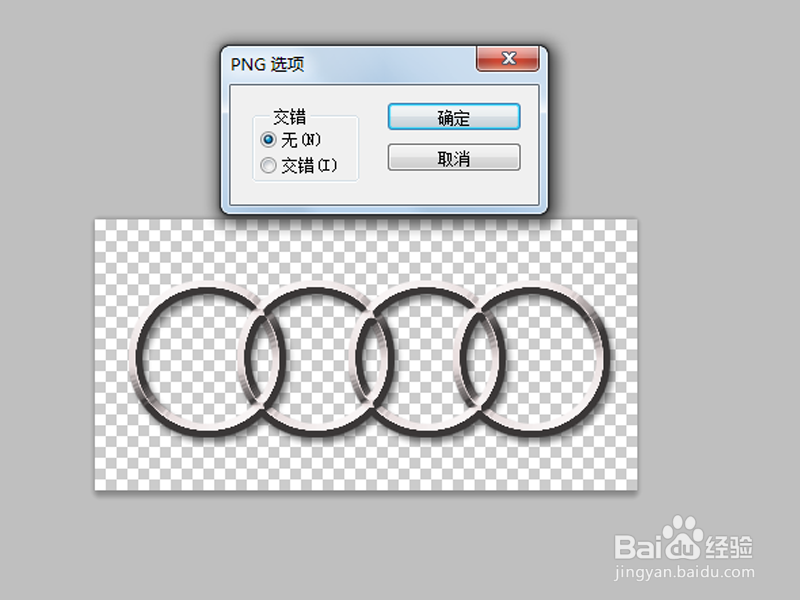Cancel the dialog with 取消 button
Viewport: 800px width, 600px height.
454,158
